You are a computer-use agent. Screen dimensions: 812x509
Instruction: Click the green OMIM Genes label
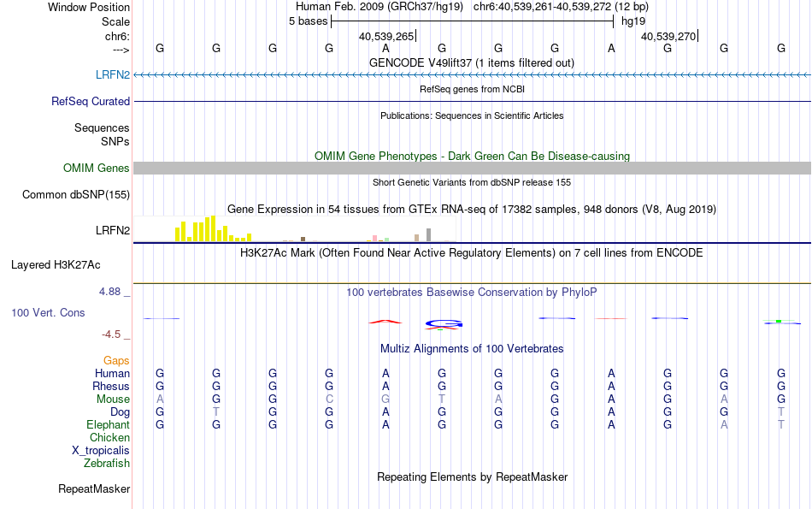pyautogui.click(x=97, y=168)
